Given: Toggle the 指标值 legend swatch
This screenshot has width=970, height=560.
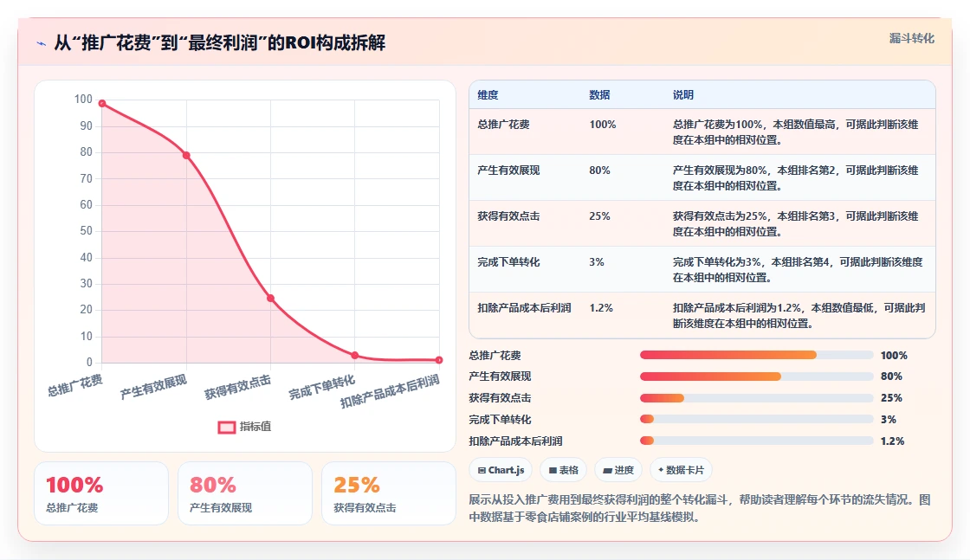Looking at the screenshot, I should click(x=226, y=427).
